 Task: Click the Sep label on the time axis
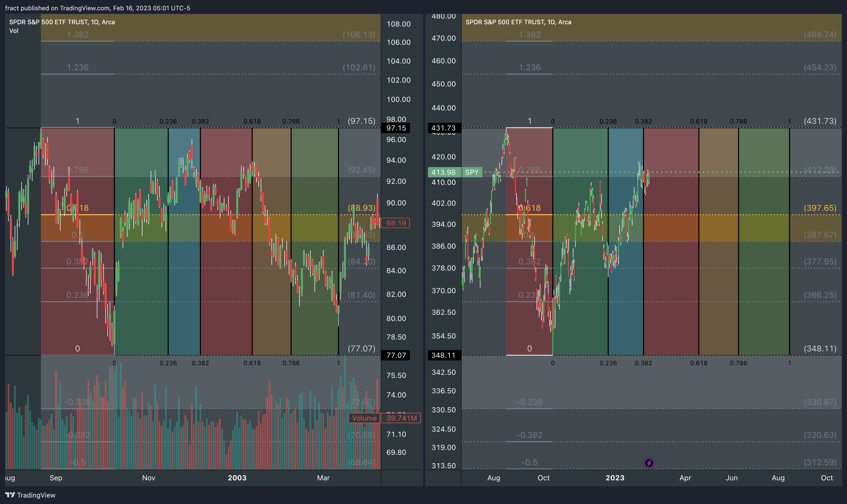pyautogui.click(x=56, y=478)
